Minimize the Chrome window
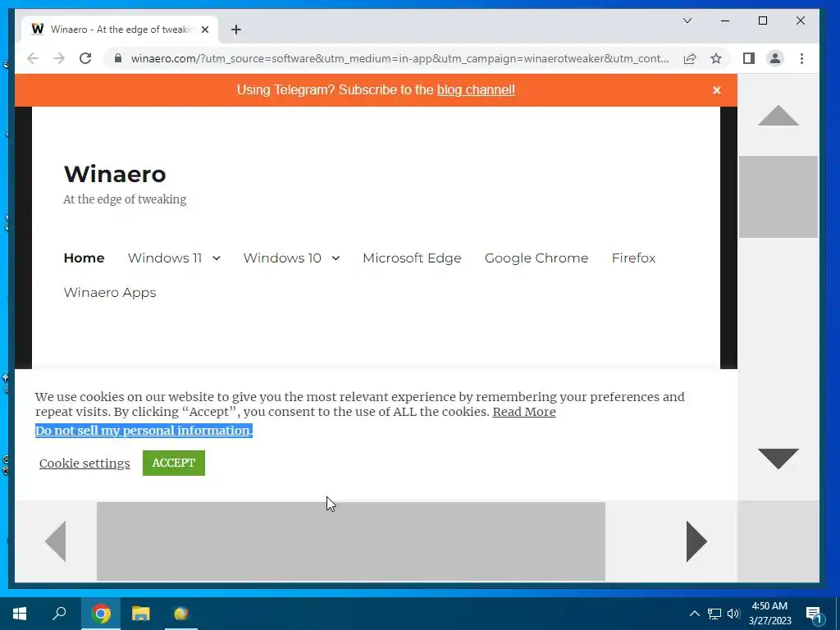Screen dimensions: 840x630 pyautogui.click(x=725, y=21)
